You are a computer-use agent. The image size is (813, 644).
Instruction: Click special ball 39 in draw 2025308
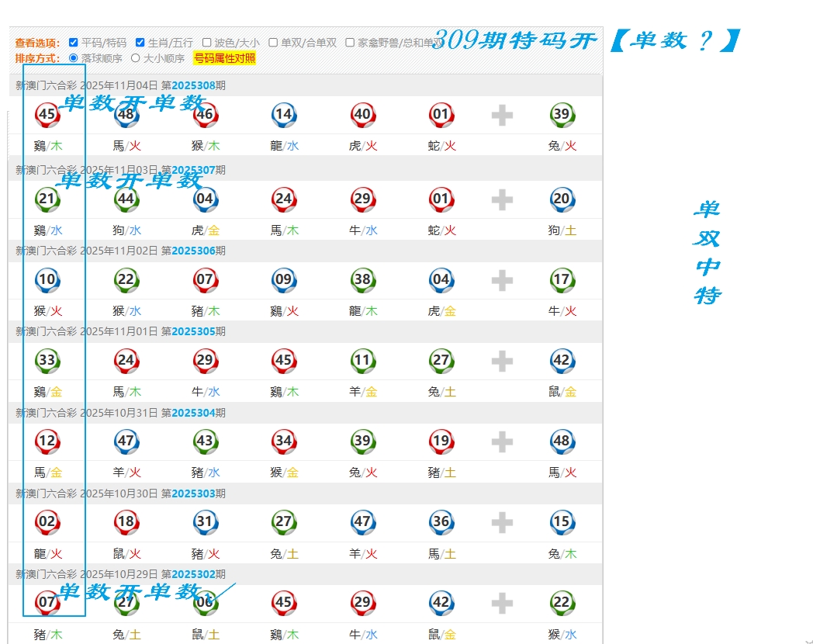[x=562, y=116]
